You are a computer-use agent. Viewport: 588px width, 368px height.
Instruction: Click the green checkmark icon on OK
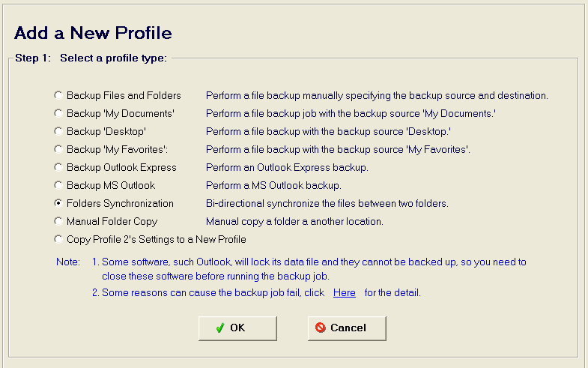point(220,328)
